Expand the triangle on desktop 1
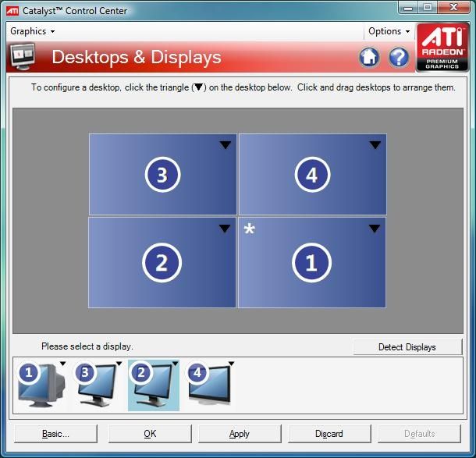Screen dimensions: 476x458 pos(375,229)
